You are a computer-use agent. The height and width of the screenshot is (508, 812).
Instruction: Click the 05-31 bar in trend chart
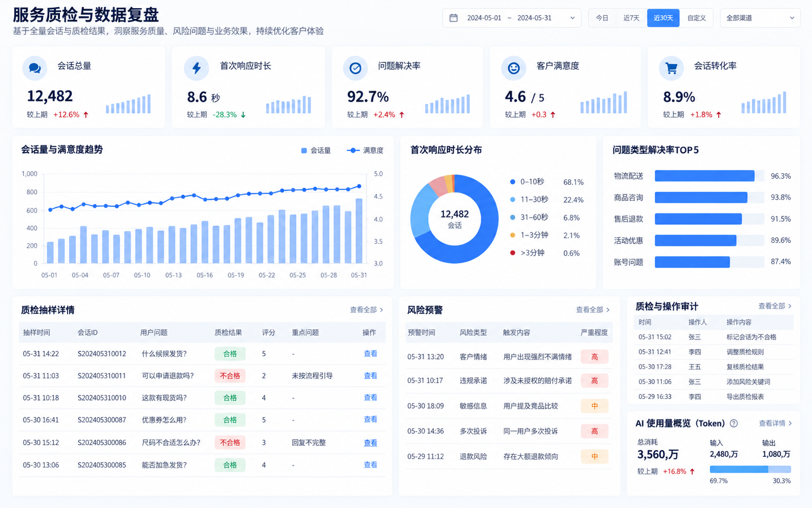(359, 231)
